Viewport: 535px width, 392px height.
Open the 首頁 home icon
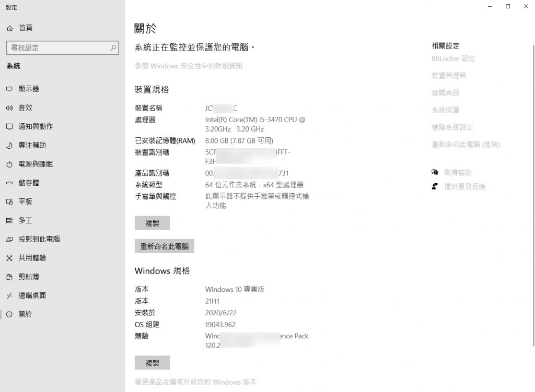click(10, 28)
